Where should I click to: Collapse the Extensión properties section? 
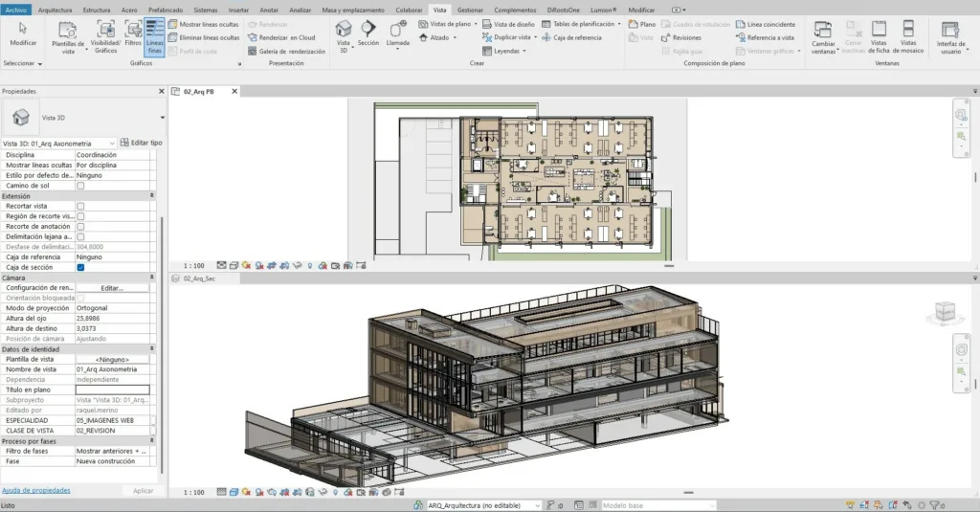[152, 195]
